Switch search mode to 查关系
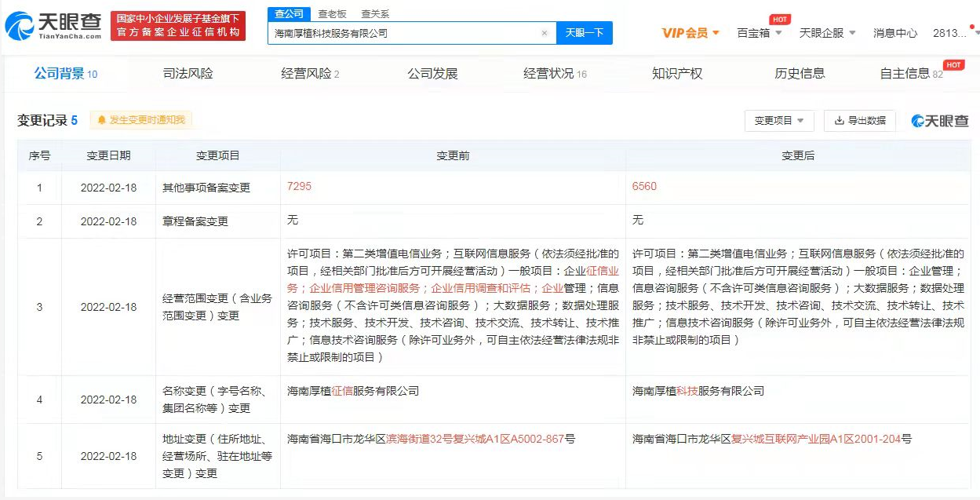980x500 pixels. coord(375,13)
